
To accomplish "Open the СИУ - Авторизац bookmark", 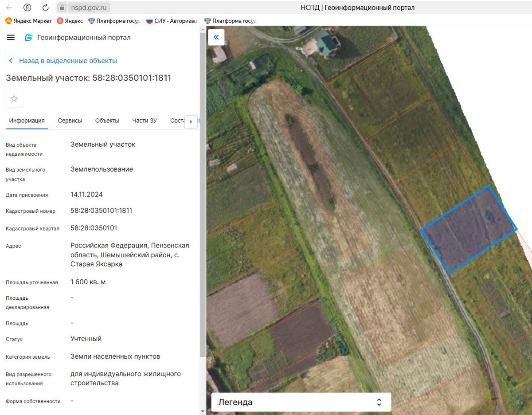I will (172, 21).
